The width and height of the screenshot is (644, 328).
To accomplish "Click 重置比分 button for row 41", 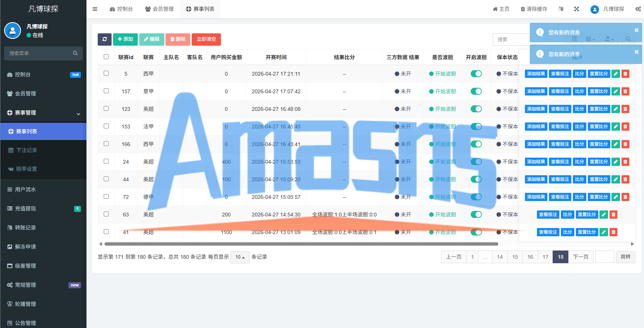I will click(x=587, y=232).
